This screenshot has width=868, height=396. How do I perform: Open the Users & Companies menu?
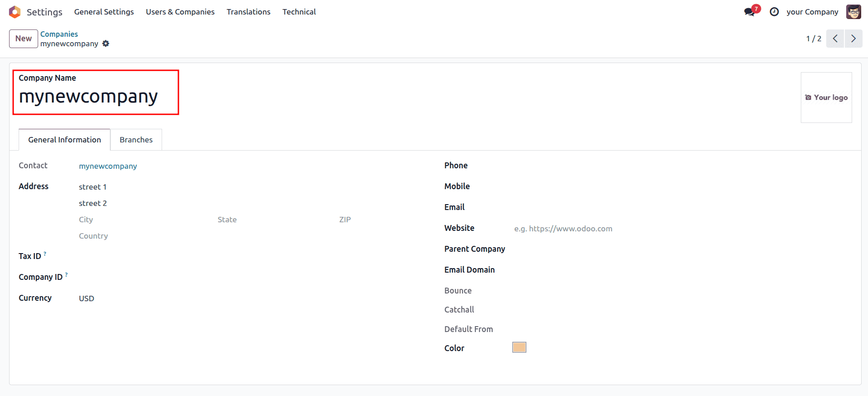[x=180, y=12]
